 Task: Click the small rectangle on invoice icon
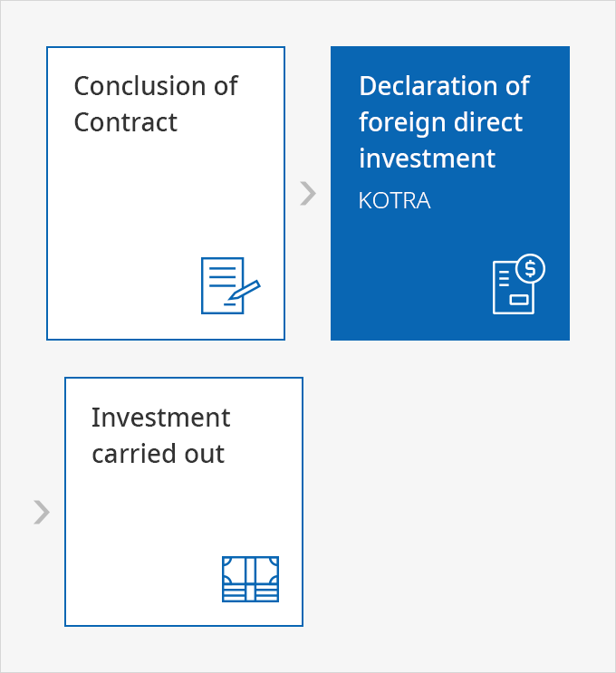pos(518,299)
